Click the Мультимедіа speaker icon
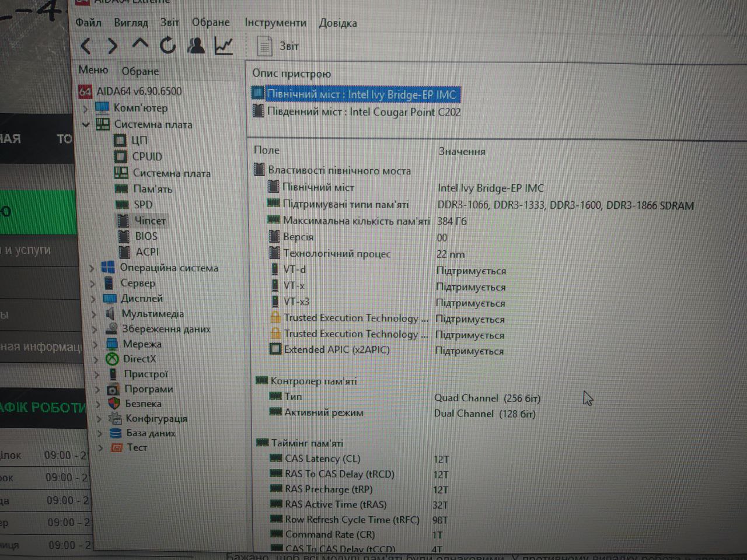The height and width of the screenshot is (560, 747). point(110,313)
